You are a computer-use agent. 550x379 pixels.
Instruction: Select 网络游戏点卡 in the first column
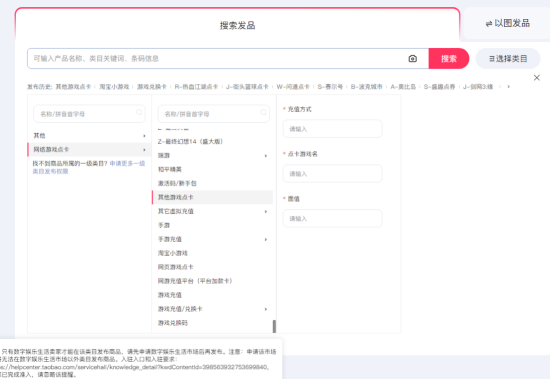pyautogui.click(x=89, y=149)
